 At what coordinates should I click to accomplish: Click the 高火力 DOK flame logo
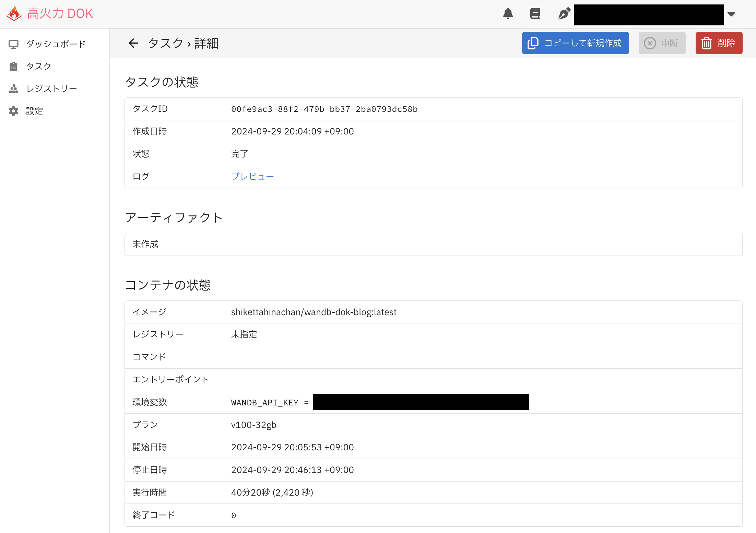(14, 13)
